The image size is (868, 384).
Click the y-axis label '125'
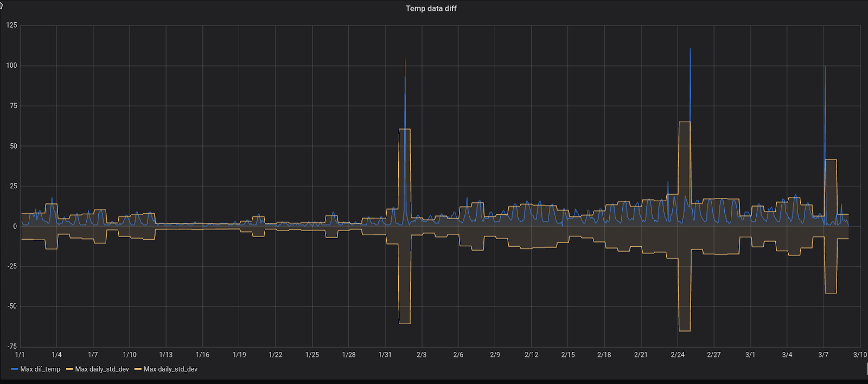(11, 25)
